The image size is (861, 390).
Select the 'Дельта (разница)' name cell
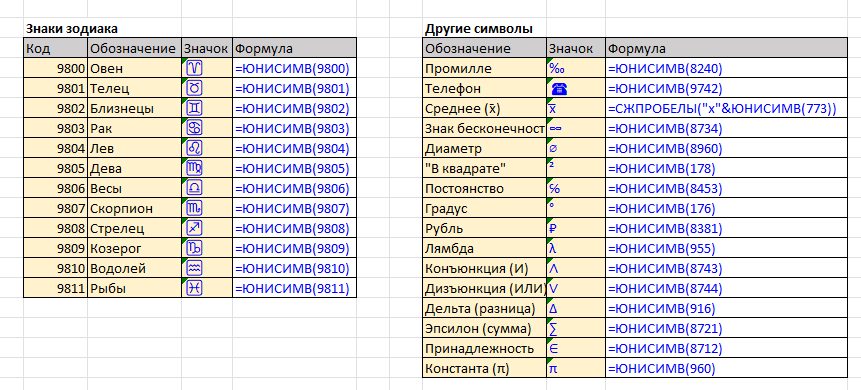[485, 309]
